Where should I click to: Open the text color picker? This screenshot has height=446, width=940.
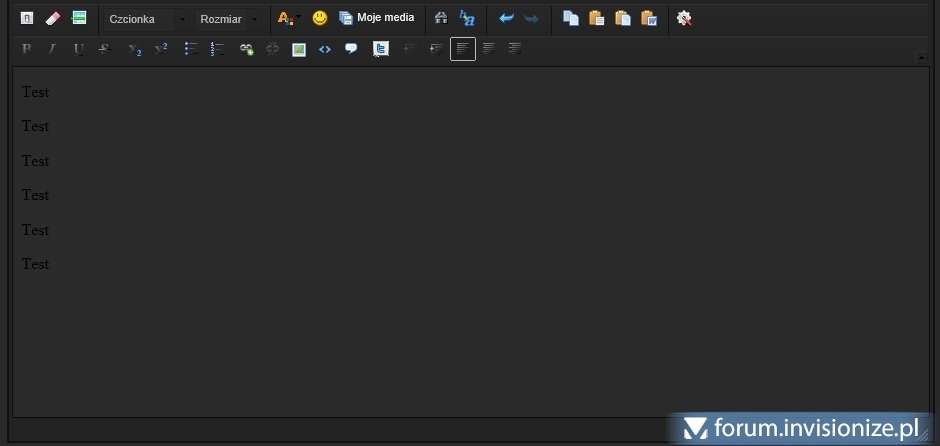coord(288,18)
